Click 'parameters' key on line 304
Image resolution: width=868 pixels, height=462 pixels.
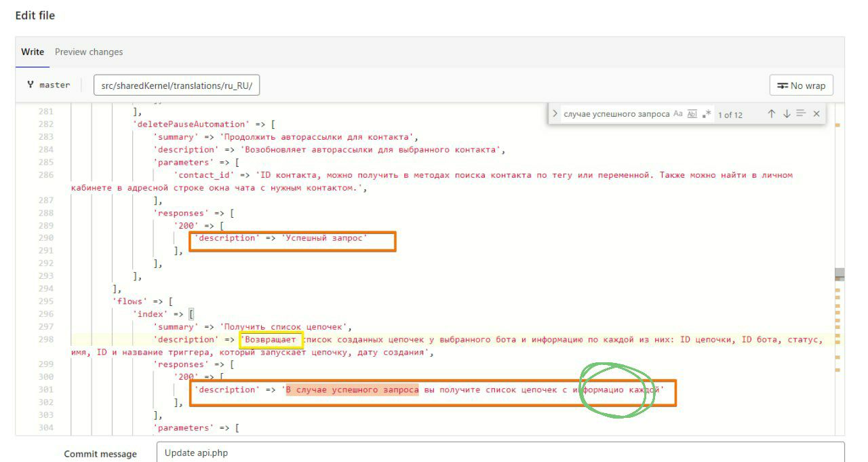(183, 428)
